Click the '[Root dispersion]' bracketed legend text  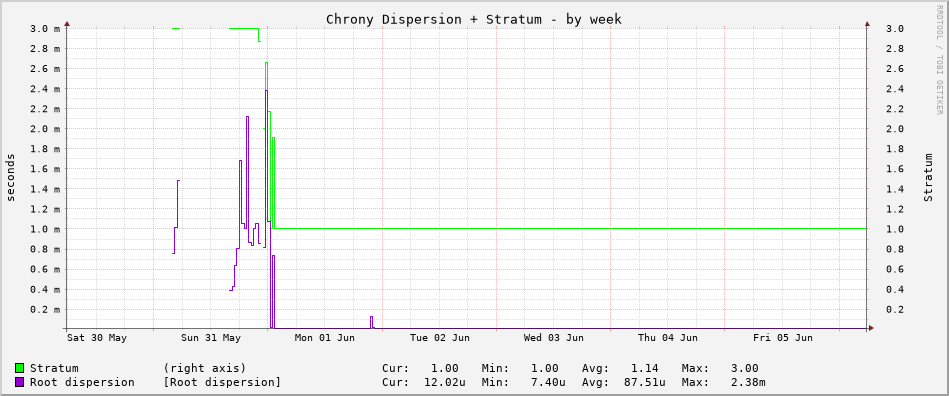222,383
